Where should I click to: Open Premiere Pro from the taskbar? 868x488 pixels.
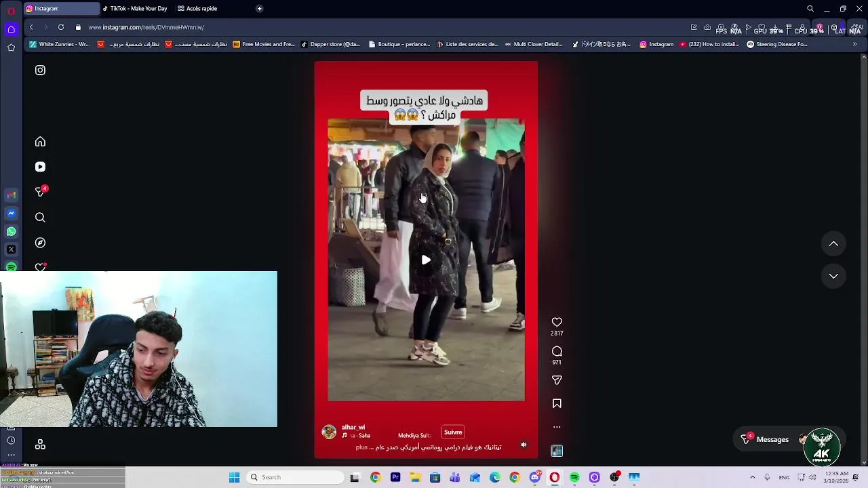(395, 477)
